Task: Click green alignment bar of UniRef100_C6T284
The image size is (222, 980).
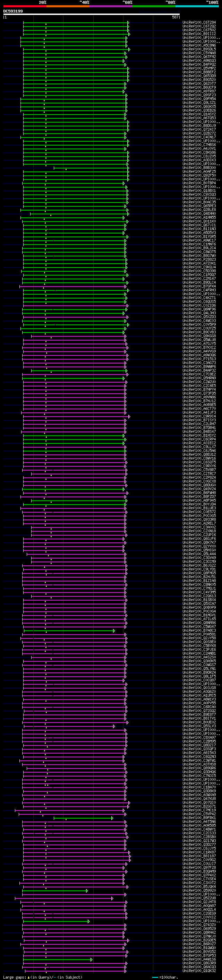Action: pos(76,23)
